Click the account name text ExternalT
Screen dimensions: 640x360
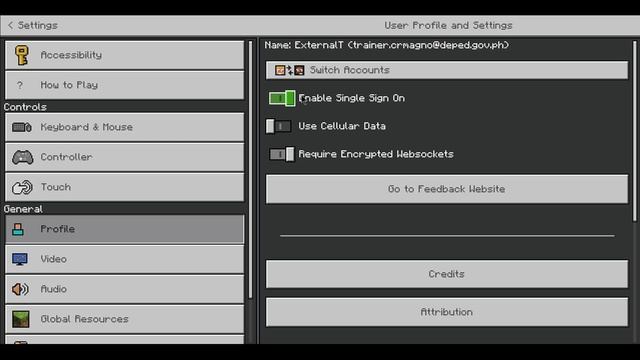(x=319, y=45)
